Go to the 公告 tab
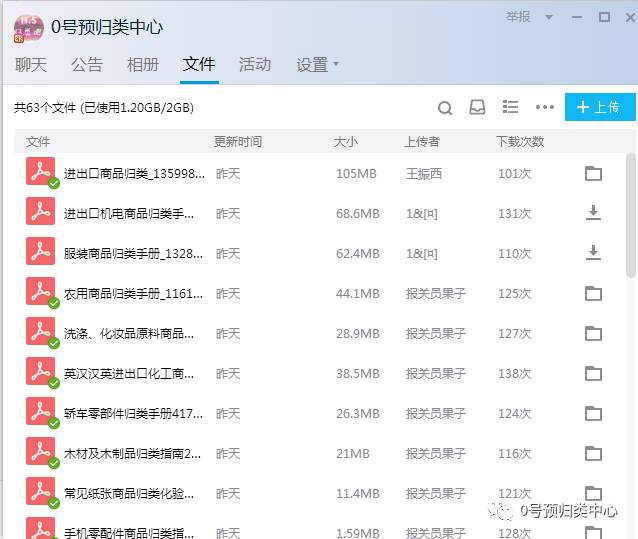Viewport: 638px width, 539px height. tap(87, 65)
